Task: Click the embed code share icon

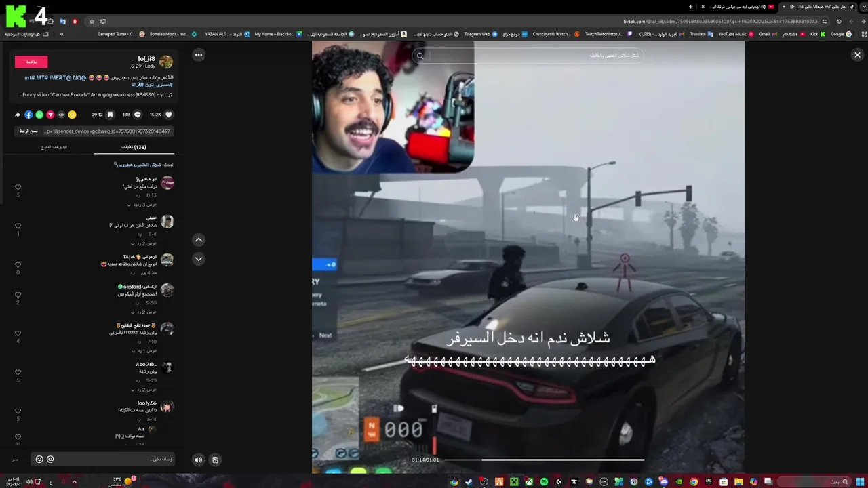Action: pos(61,115)
